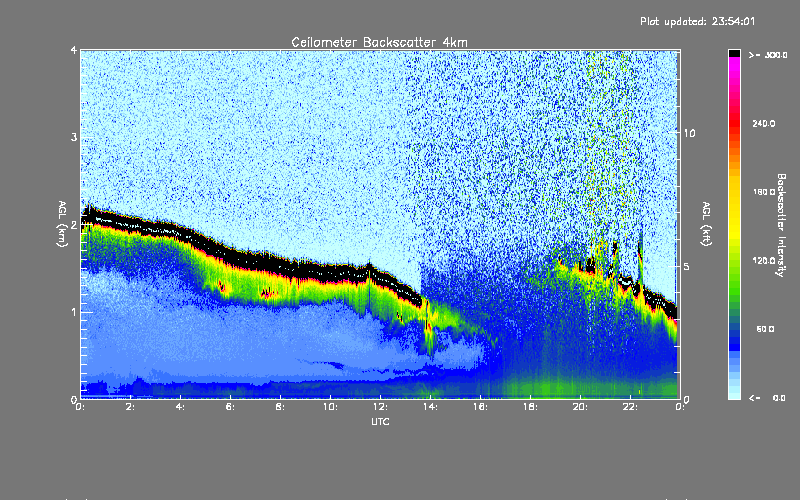Click the '120.0' colorbar label
800x500 pixels.
click(764, 260)
